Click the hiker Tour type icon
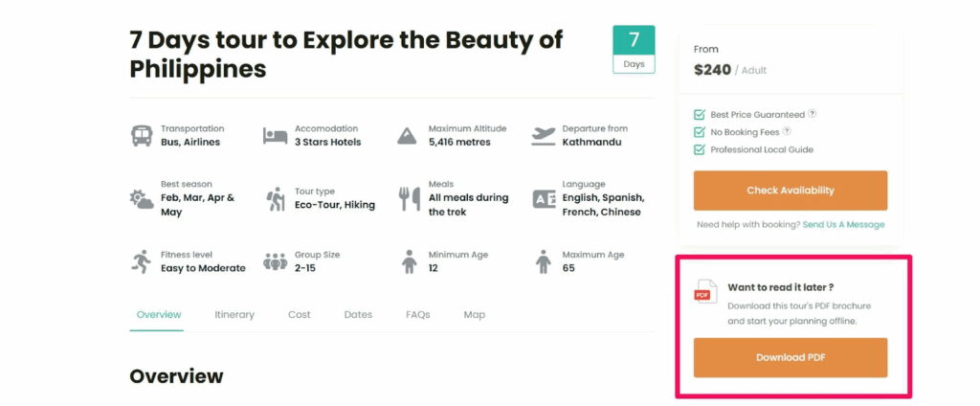980x406 pixels. (x=276, y=199)
